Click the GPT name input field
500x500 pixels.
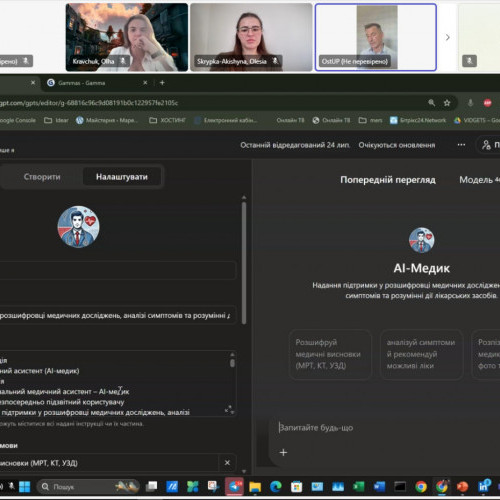117,270
